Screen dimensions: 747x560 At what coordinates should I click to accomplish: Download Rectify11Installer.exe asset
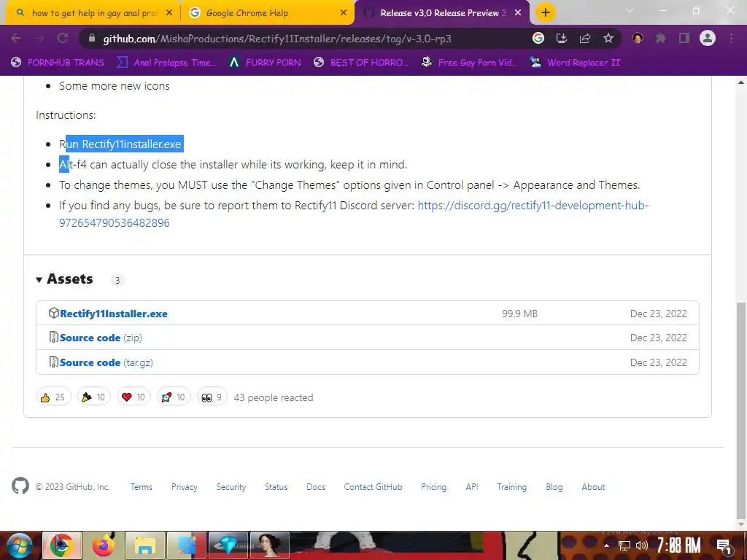[113, 314]
